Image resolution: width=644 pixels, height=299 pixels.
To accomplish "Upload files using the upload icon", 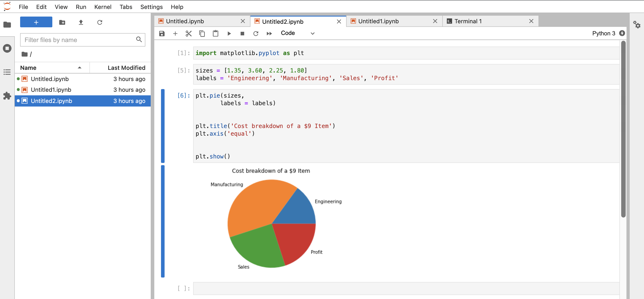I will point(81,22).
